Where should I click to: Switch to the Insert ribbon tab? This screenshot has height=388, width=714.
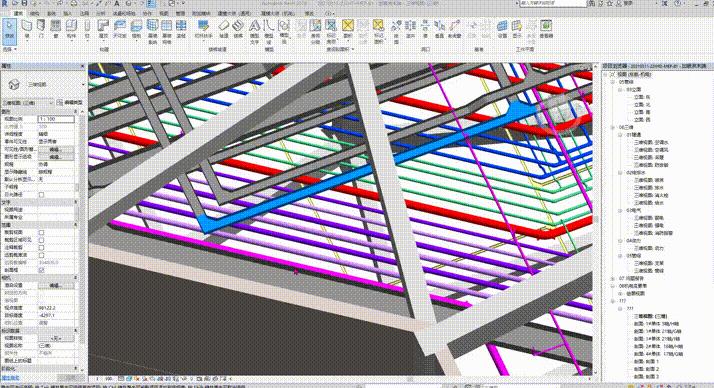click(x=67, y=13)
